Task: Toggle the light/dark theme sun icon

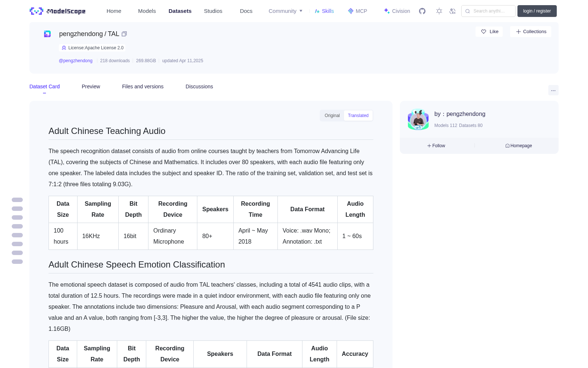Action: click(x=439, y=11)
